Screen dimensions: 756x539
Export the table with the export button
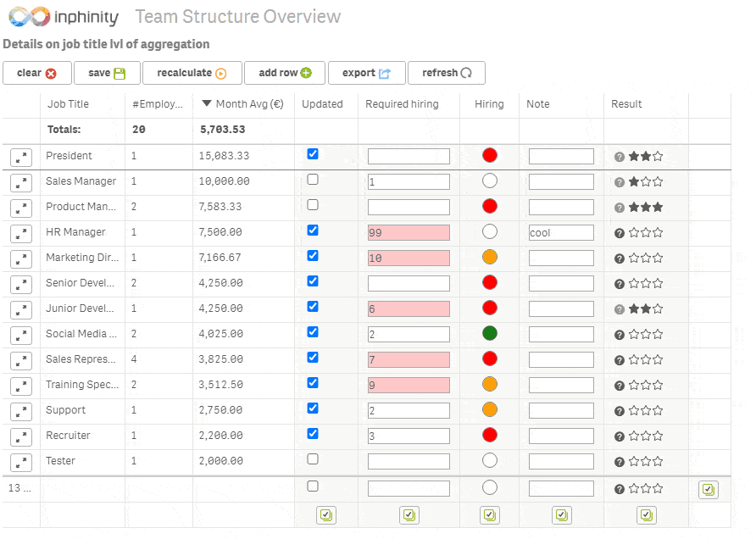point(366,73)
